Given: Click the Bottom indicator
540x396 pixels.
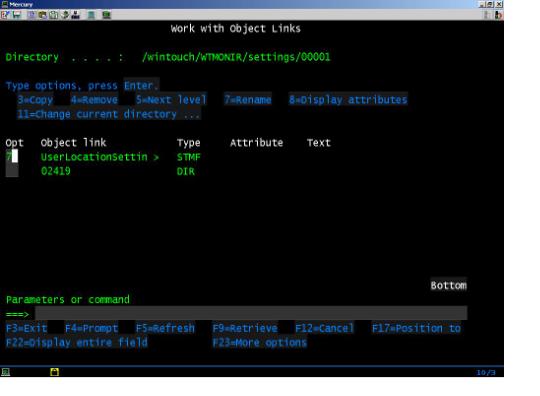Looking at the screenshot, I should click(x=448, y=285).
